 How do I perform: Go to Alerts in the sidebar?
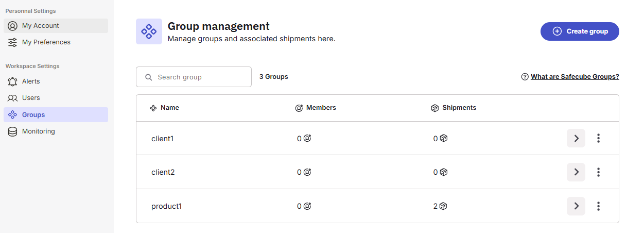[x=31, y=81]
